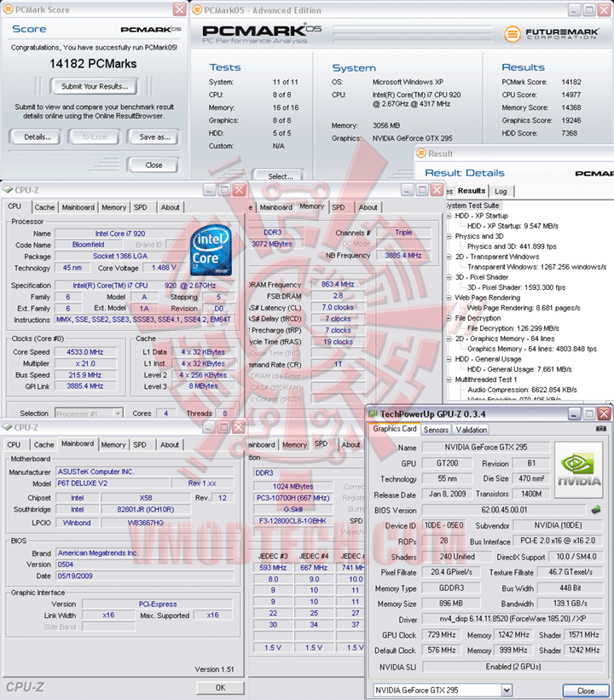The height and width of the screenshot is (700, 614).
Task: Open the Log tab in Result Details
Action: (501, 191)
